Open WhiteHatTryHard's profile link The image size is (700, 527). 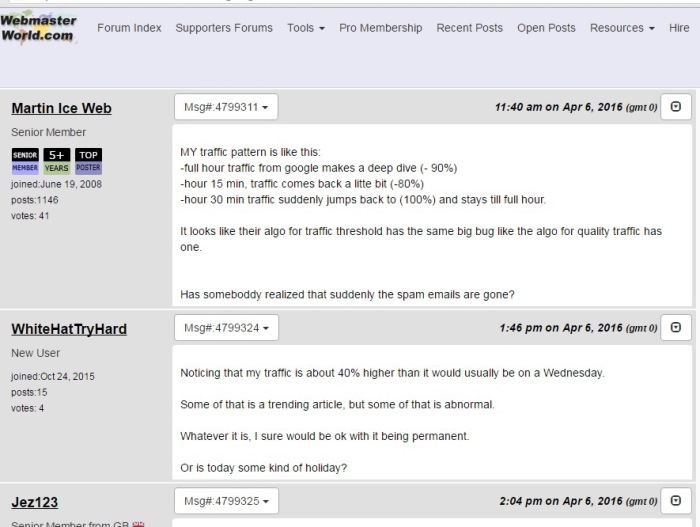click(x=68, y=328)
